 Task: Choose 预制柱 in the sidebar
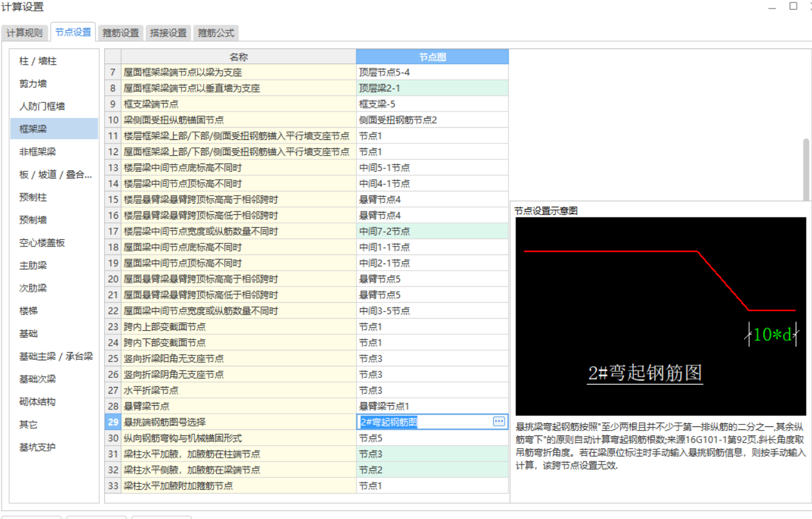[54, 197]
